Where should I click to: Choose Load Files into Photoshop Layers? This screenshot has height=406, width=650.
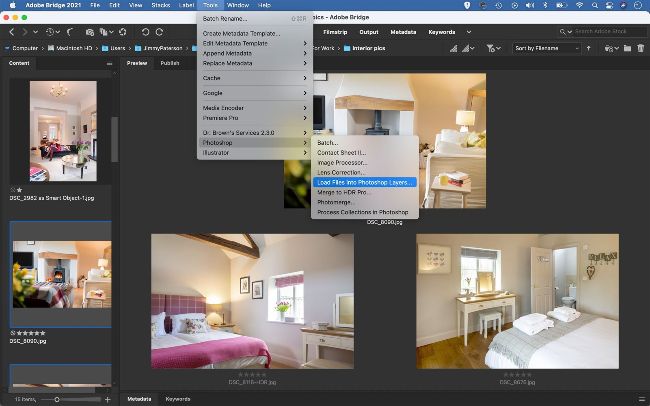(x=364, y=182)
